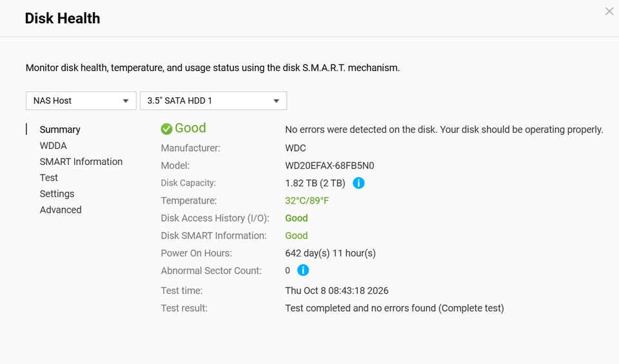Click the Disk SMART Information label
This screenshot has height=364, width=619.
[x=213, y=235]
